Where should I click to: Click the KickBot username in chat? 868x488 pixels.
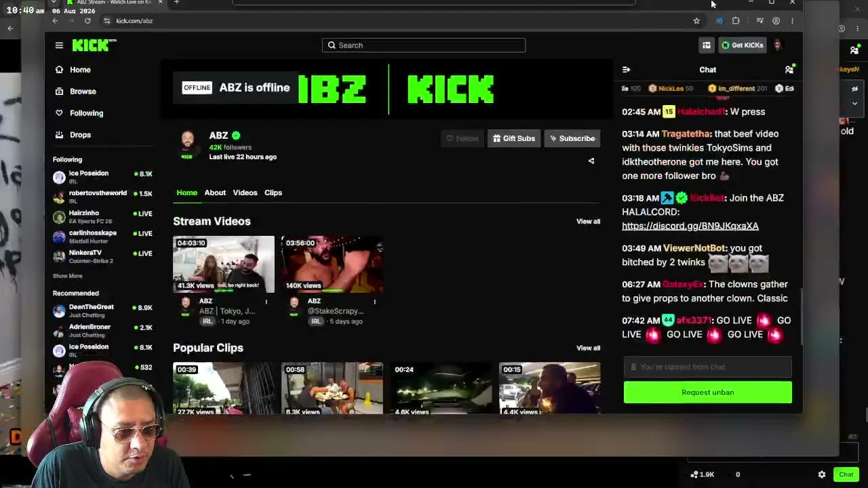707,198
